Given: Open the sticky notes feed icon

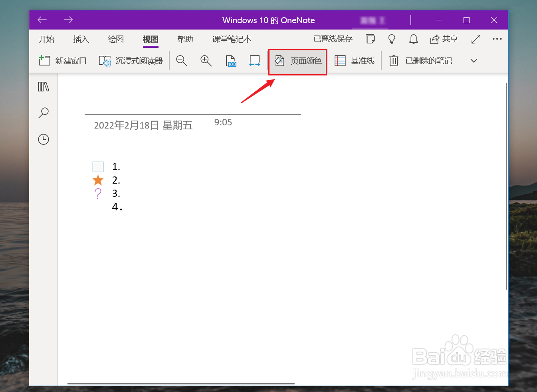Looking at the screenshot, I should point(370,39).
